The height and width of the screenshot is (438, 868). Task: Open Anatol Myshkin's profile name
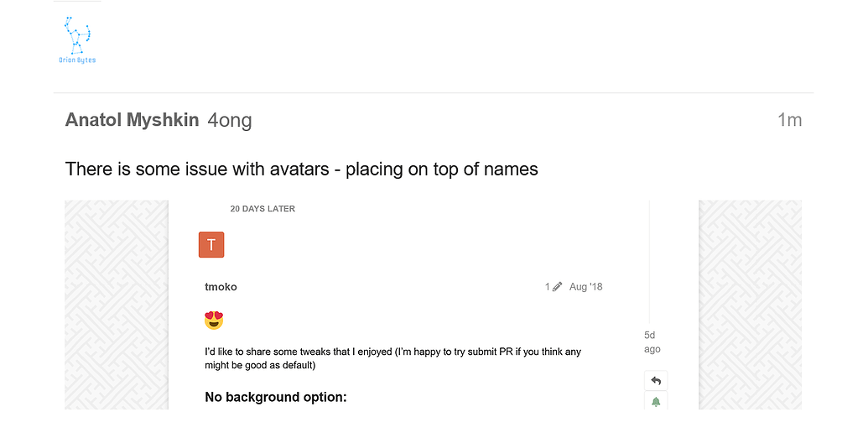(132, 120)
